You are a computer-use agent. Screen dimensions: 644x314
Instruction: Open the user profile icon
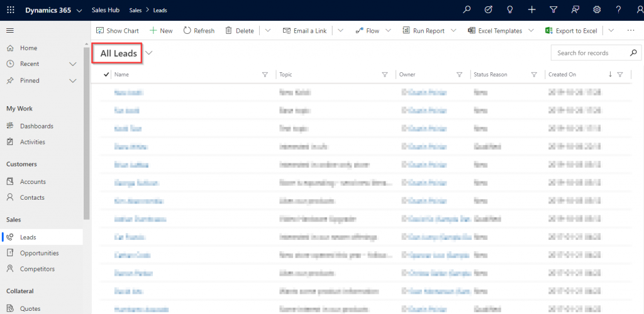[639, 10]
